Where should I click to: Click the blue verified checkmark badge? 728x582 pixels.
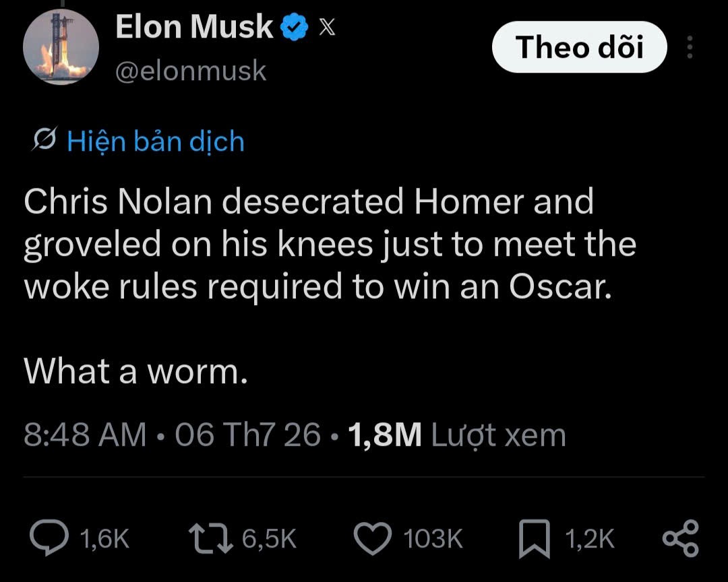(295, 27)
